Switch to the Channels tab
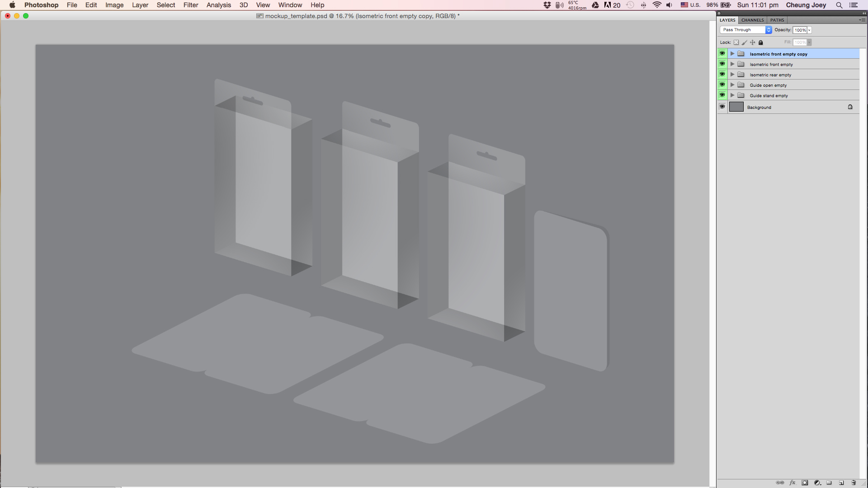Screen dimensions: 868x488 (752, 20)
